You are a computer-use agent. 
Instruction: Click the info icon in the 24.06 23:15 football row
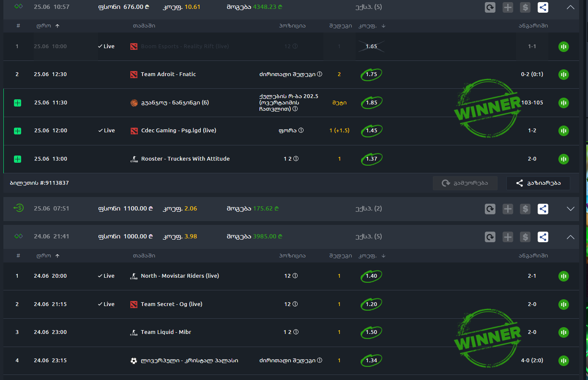[x=320, y=360]
